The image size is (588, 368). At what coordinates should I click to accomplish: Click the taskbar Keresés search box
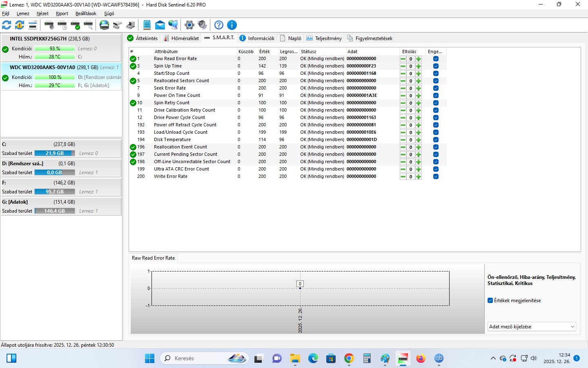[204, 359]
